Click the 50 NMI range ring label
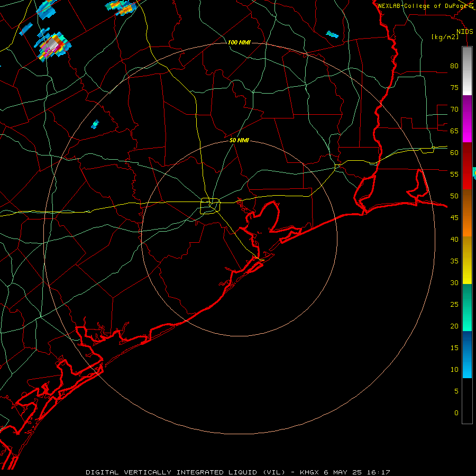The height and width of the screenshot is (476, 476). point(239,140)
